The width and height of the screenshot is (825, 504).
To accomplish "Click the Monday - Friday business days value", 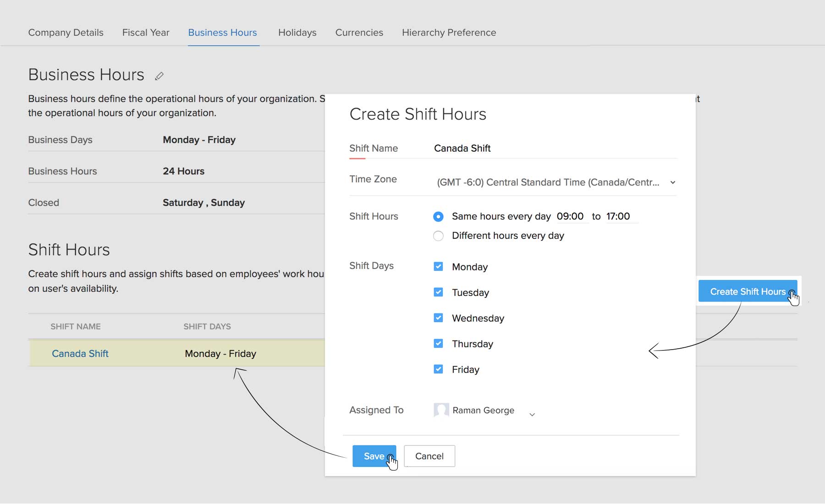I will pos(199,140).
